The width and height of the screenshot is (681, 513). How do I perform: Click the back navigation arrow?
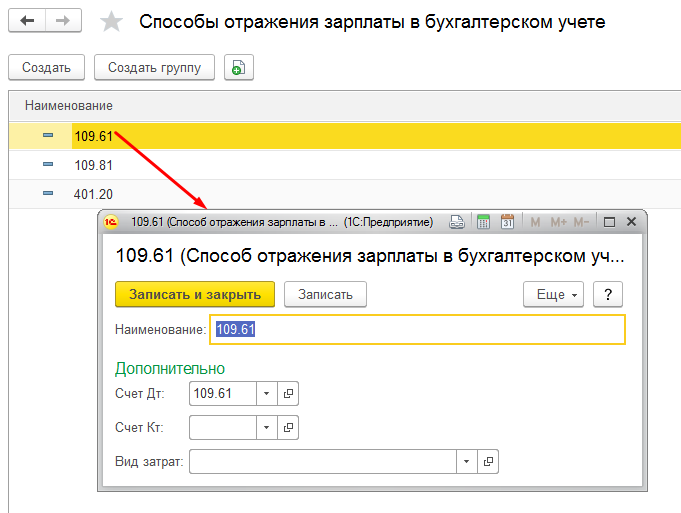[27, 21]
